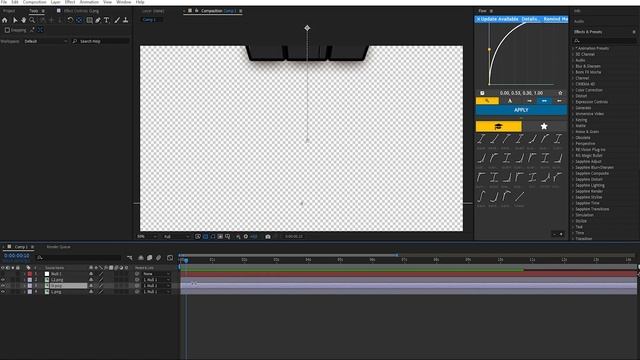Switch to the Project panel tab

coord(9,11)
